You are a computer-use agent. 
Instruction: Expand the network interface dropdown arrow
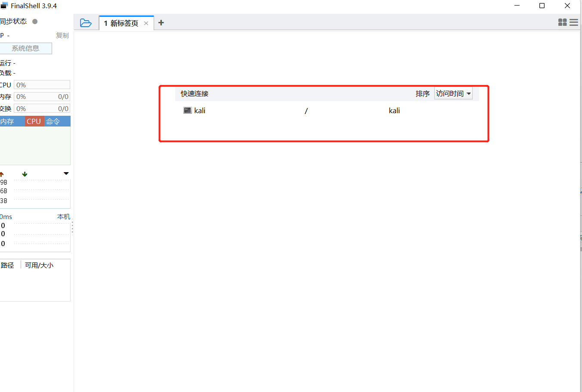pos(66,173)
